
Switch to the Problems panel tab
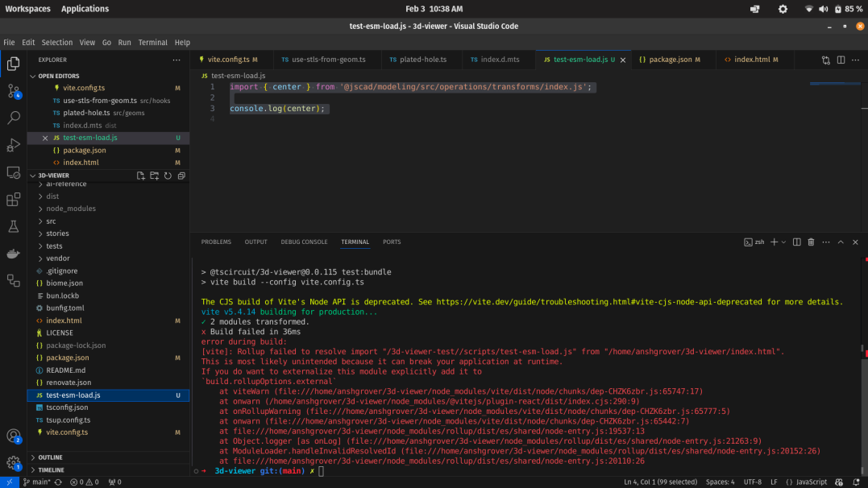pyautogui.click(x=216, y=242)
